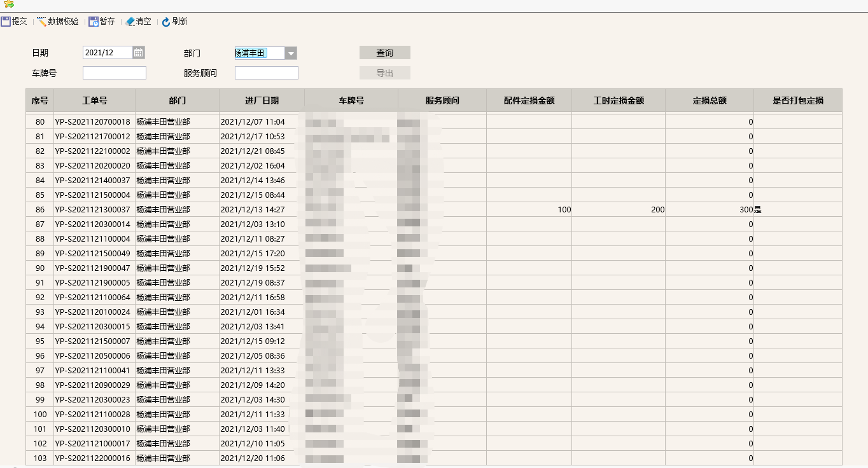The height and width of the screenshot is (468, 868).
Task: Select work order YP-S2021122000016
Action: [92, 458]
